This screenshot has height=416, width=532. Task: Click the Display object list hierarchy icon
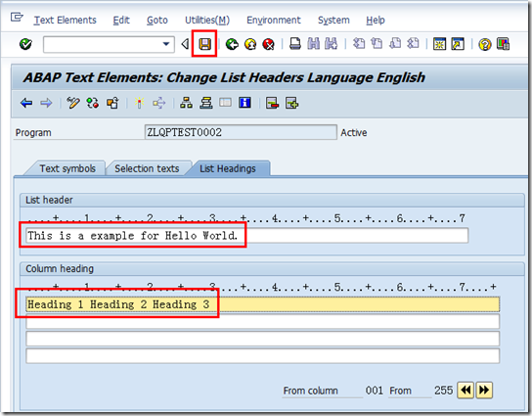[186, 103]
